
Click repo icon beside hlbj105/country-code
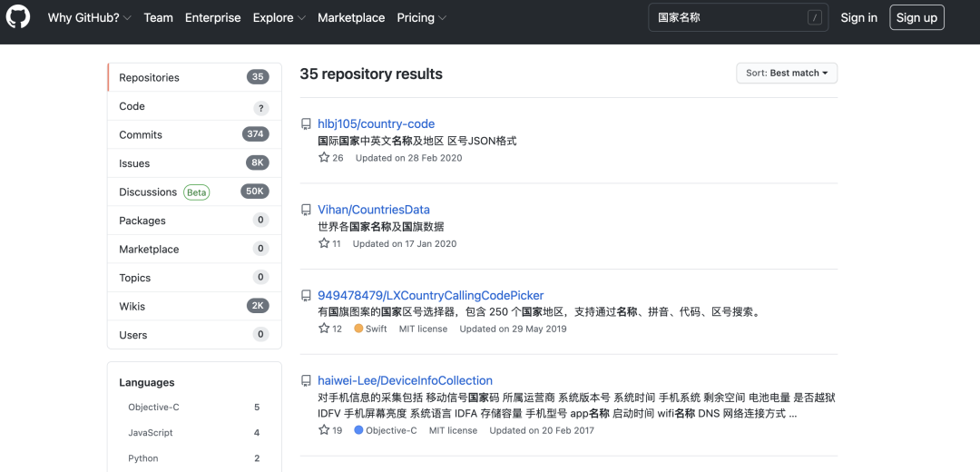pyautogui.click(x=307, y=123)
